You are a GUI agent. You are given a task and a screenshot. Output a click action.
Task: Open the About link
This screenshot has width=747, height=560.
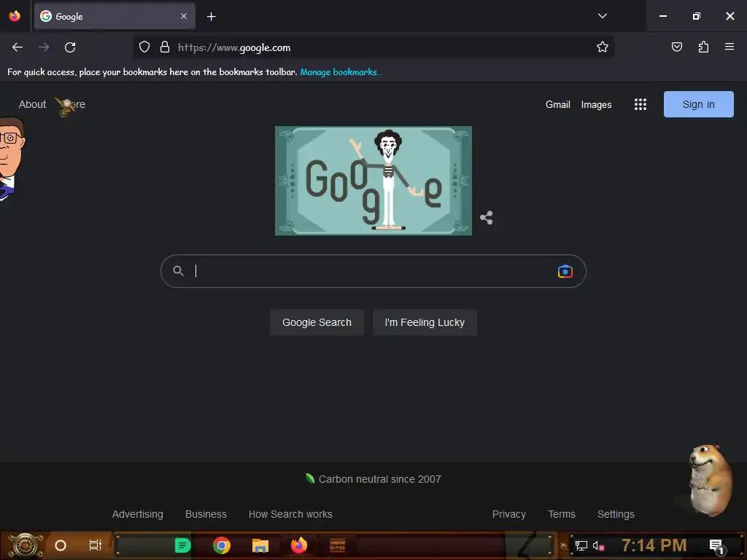pyautogui.click(x=32, y=104)
